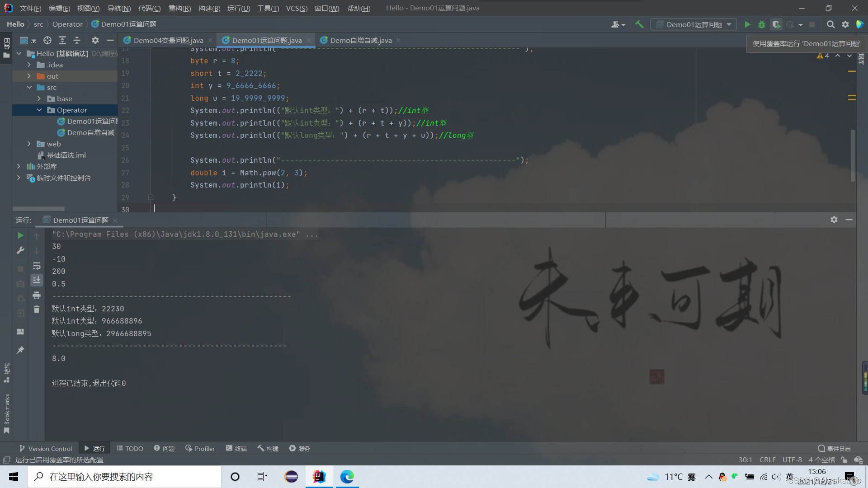This screenshot has width=868, height=488.
Task: Start debugging with the bug icon
Action: [x=762, y=24]
